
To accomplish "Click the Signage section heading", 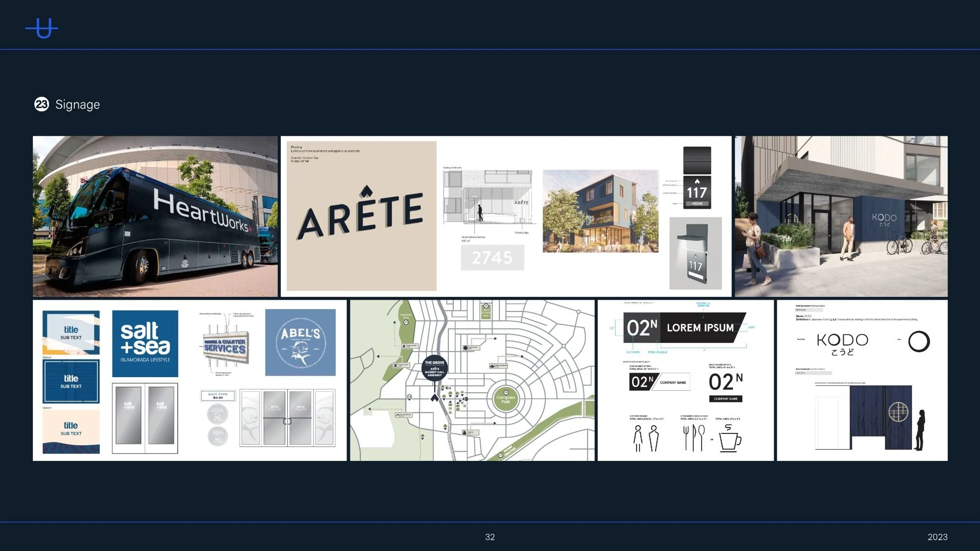I will 77,104.
